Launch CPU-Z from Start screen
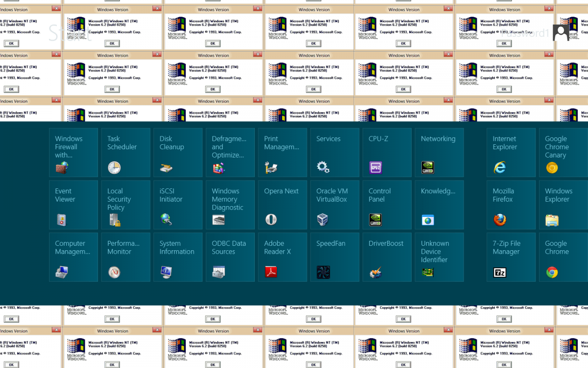The image size is (588, 368). coord(387,153)
